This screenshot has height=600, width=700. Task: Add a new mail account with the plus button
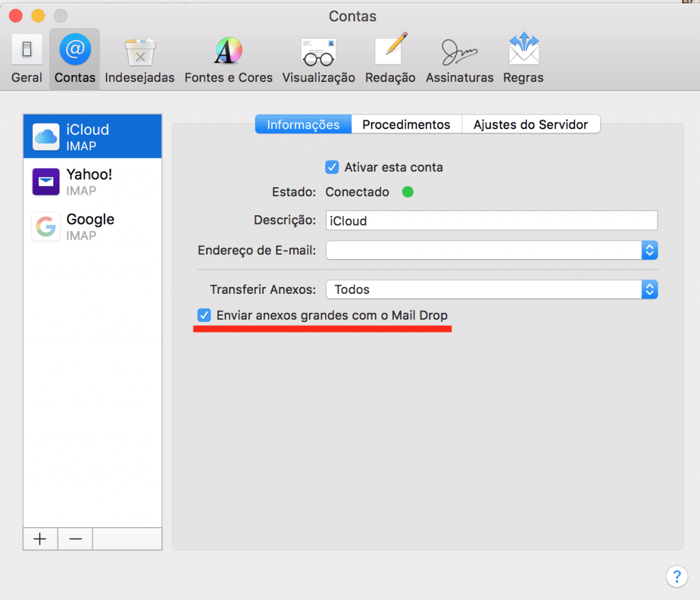40,539
